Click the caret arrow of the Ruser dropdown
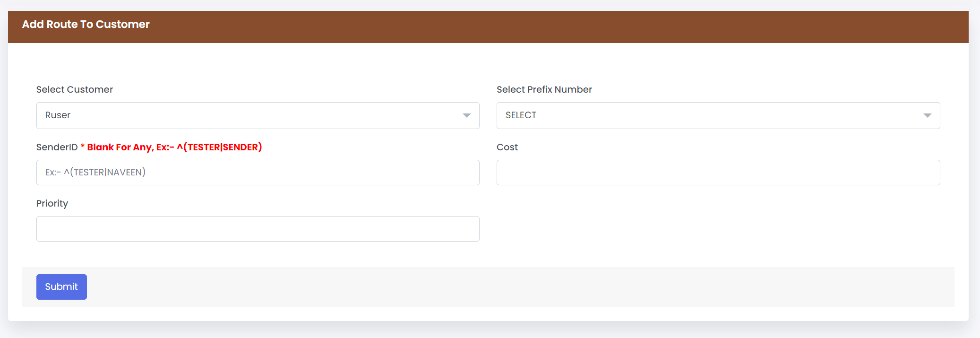 (467, 115)
